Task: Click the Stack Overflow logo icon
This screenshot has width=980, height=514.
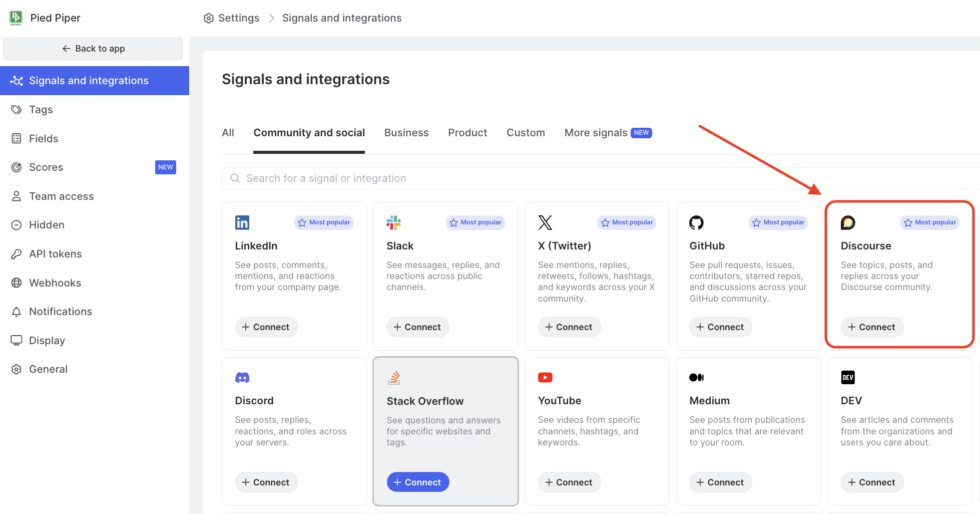Action: click(394, 378)
